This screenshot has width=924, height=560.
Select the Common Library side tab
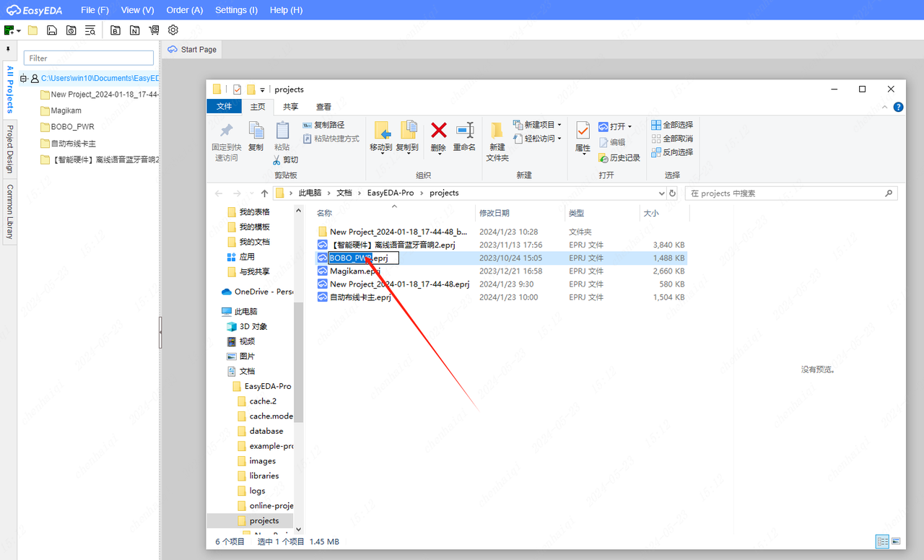pos(9,211)
